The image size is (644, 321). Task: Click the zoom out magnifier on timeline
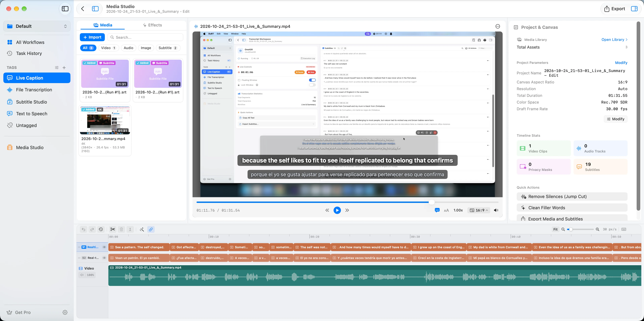click(563, 229)
